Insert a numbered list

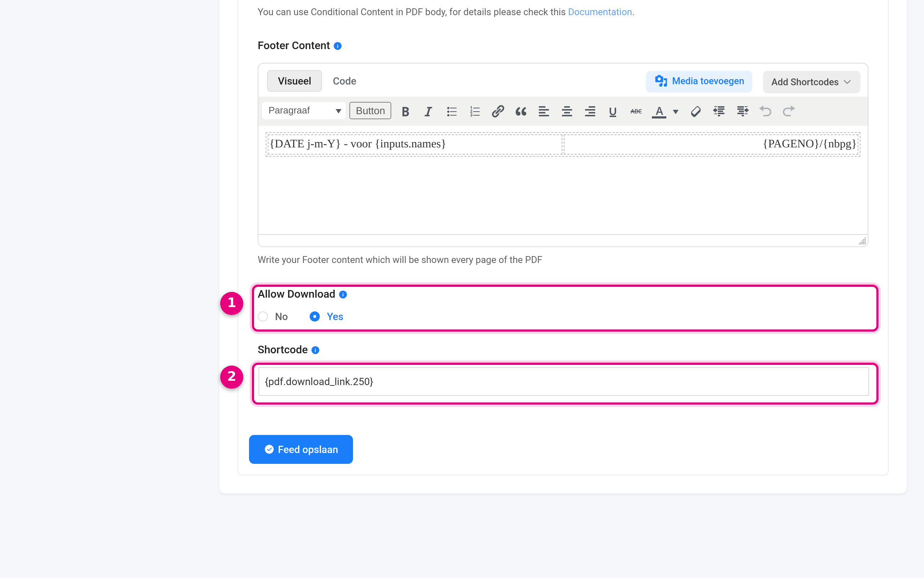(x=475, y=111)
